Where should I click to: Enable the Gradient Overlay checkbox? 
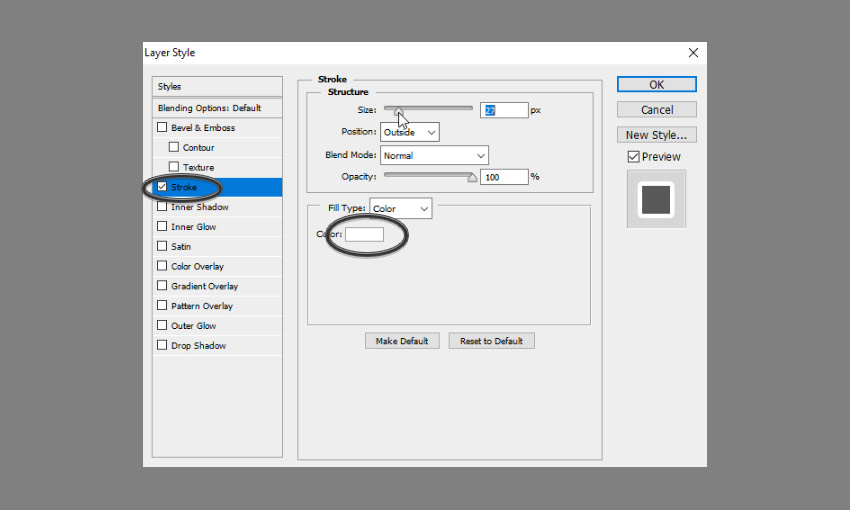(x=162, y=286)
